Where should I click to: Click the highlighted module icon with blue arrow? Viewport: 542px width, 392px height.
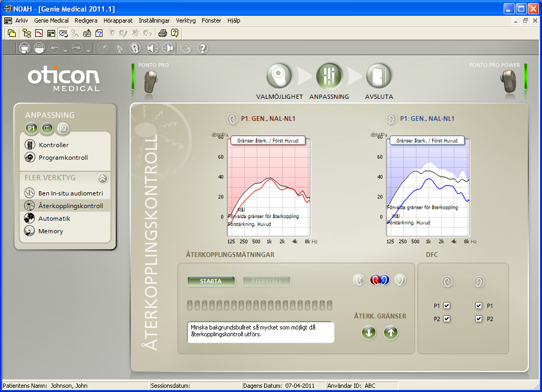(x=63, y=33)
